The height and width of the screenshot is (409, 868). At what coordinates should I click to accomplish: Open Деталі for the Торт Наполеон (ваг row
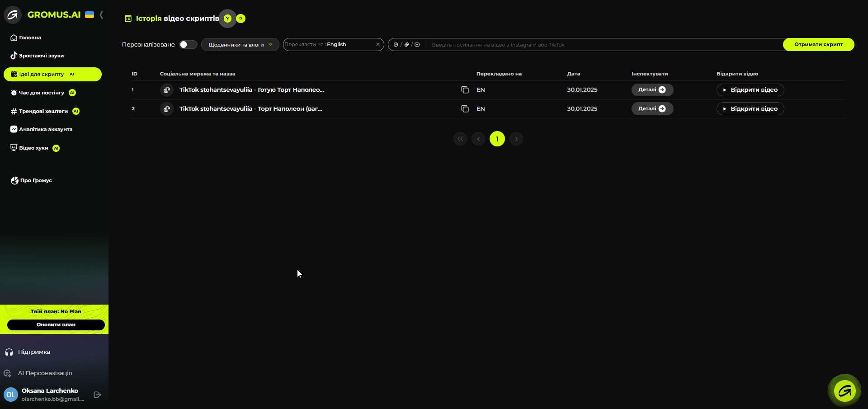tap(652, 109)
